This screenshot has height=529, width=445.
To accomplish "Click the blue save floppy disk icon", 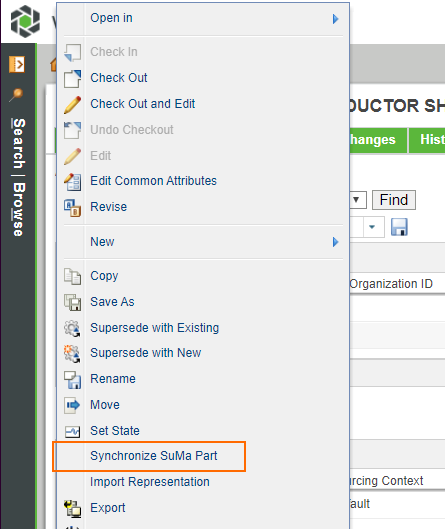I will 399,227.
